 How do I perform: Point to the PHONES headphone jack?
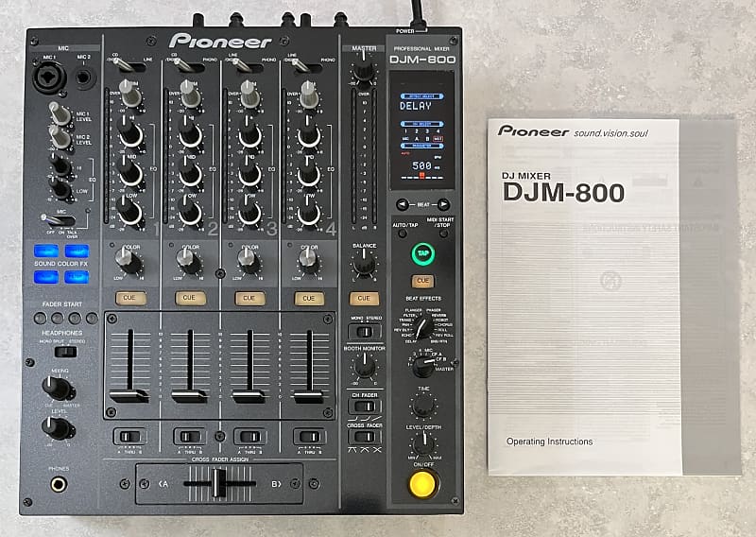pyautogui.click(x=59, y=484)
